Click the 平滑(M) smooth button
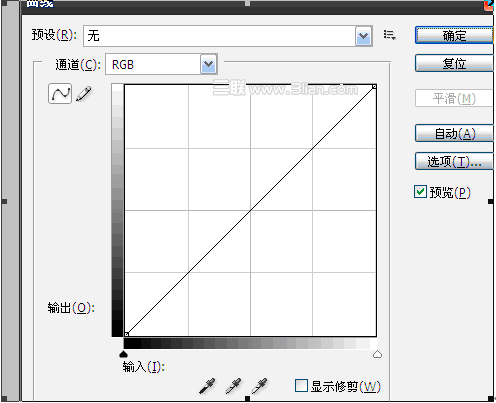 (454, 98)
